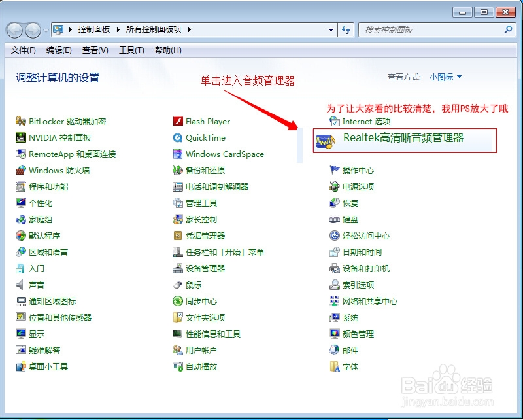Click the Windows 防火墙 icon
Image resolution: width=523 pixels, height=420 pixels.
coord(21,170)
